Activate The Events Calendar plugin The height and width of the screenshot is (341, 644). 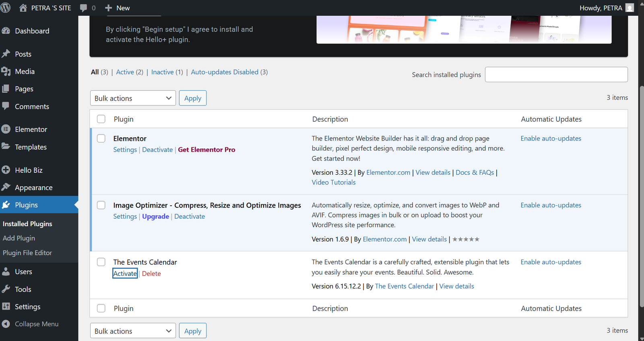tap(125, 273)
